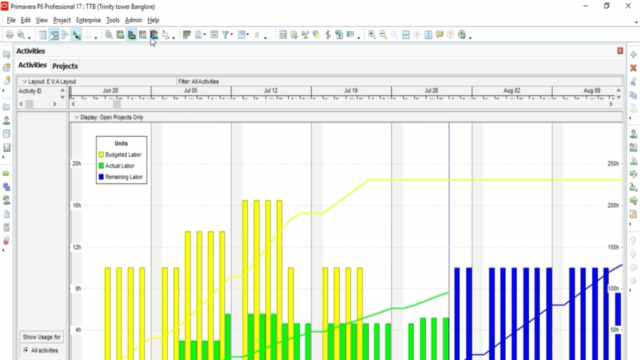Click the Actual Labor green legend swatch

coord(101,166)
